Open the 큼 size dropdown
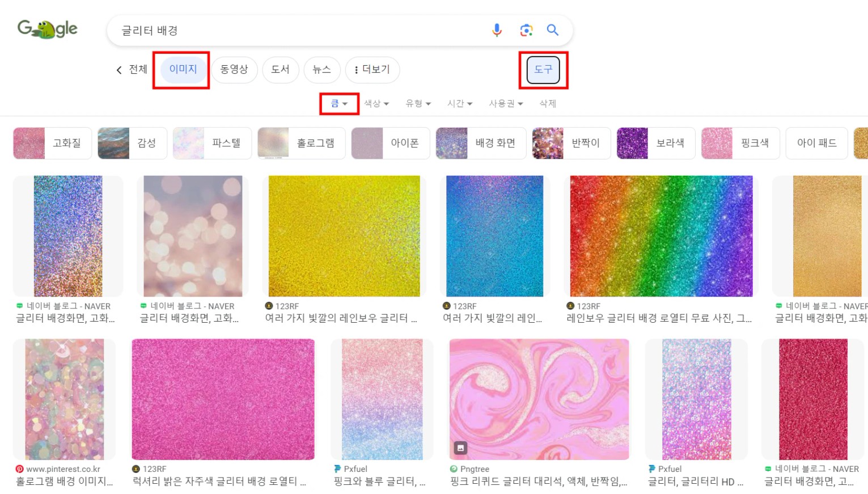This screenshot has width=868, height=494. point(339,104)
